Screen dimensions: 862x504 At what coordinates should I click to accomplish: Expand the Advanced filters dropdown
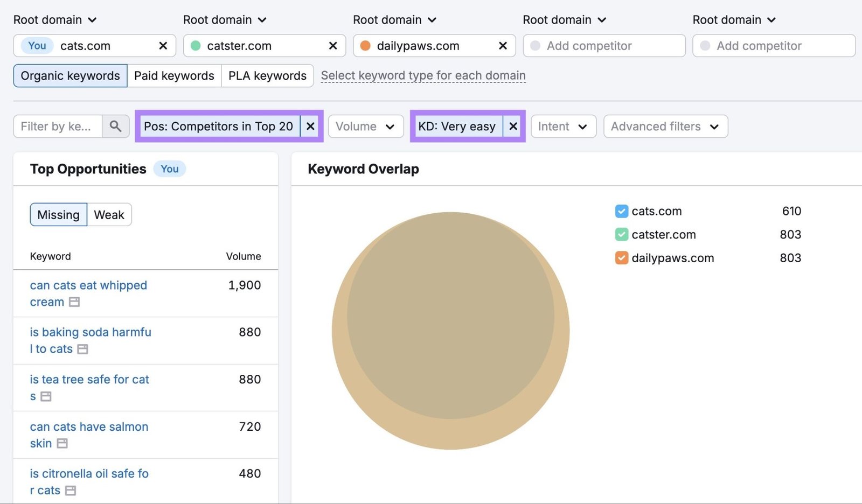click(665, 126)
